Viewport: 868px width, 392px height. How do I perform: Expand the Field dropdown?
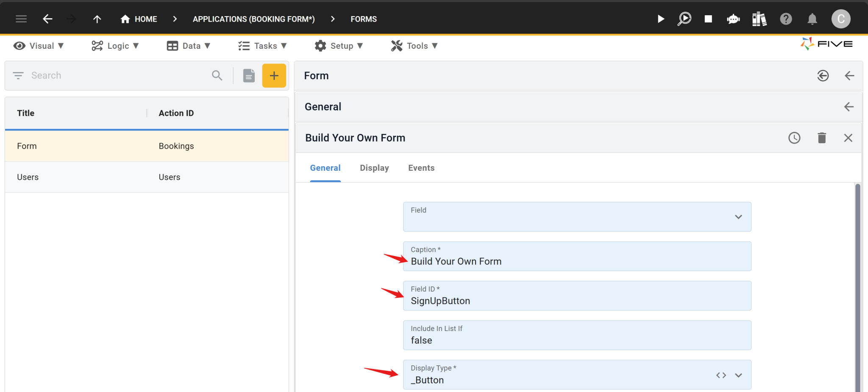click(738, 217)
